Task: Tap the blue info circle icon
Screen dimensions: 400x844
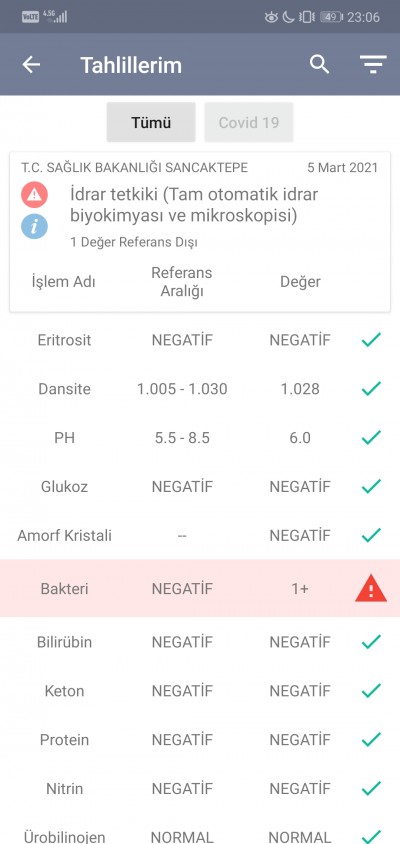Action: [34, 226]
